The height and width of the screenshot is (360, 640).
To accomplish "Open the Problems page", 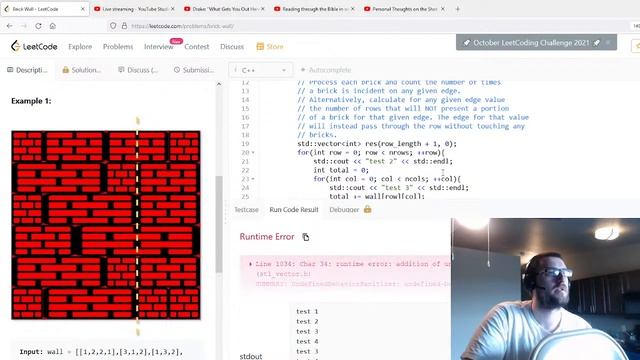I will [x=118, y=47].
